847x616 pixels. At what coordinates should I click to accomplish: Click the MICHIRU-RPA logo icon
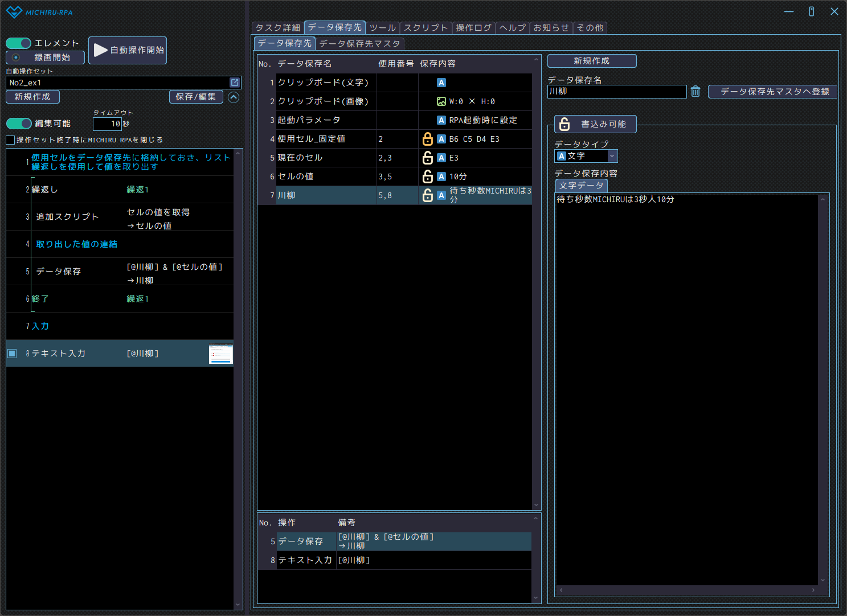pyautogui.click(x=14, y=12)
